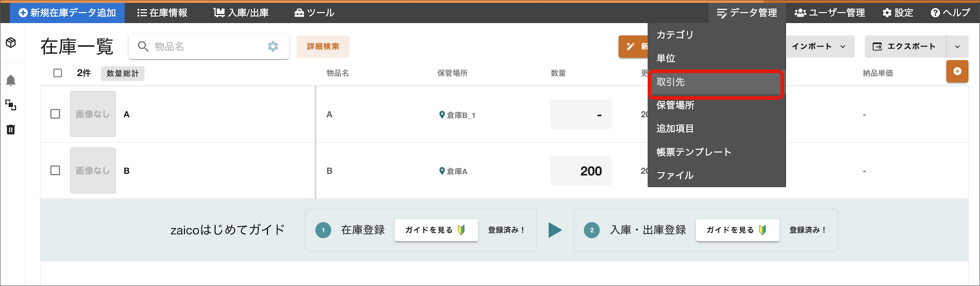This screenshot has width=980, height=286.
Task: Expand the エクスポート dropdown chevron
Action: (x=958, y=46)
